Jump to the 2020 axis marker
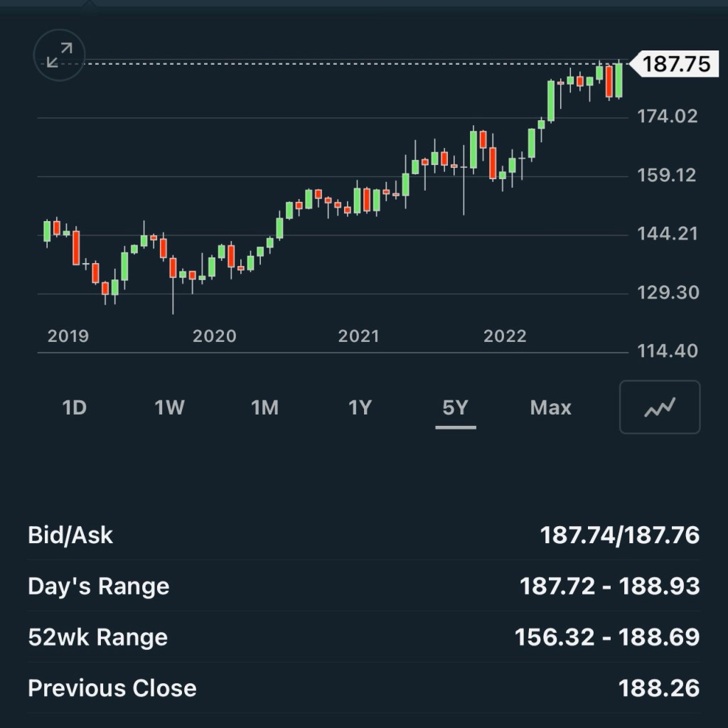The width and height of the screenshot is (728, 728). click(x=214, y=336)
